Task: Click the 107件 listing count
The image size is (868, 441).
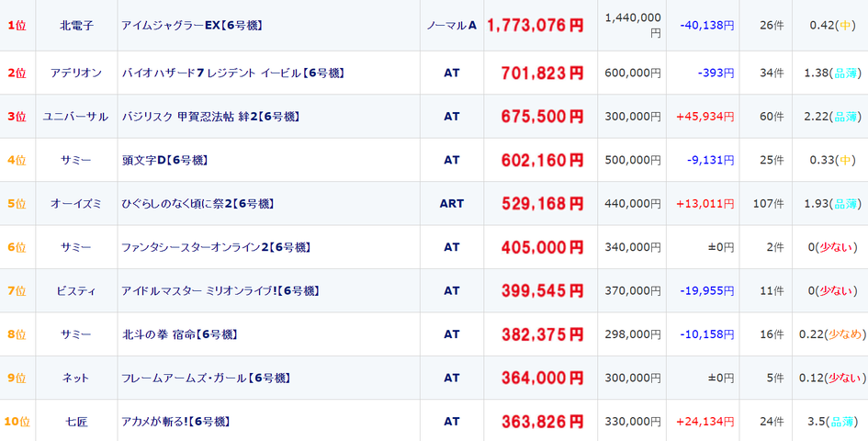Action: (x=769, y=203)
